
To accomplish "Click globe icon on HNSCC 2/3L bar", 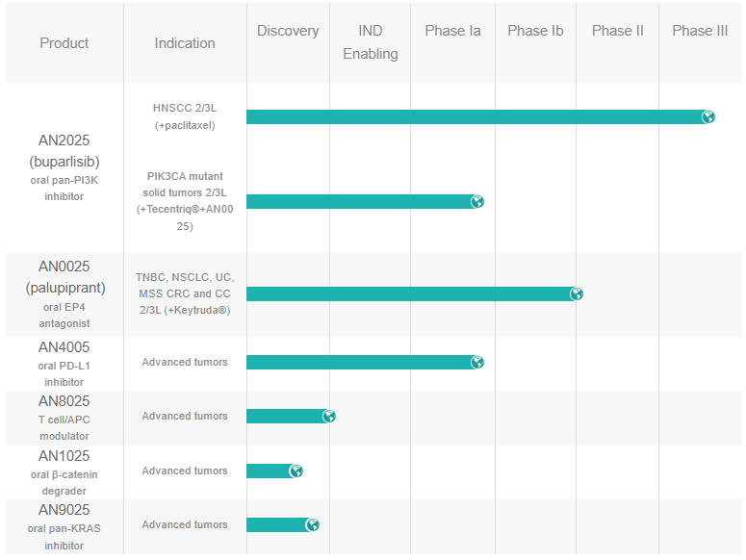I will [x=708, y=117].
